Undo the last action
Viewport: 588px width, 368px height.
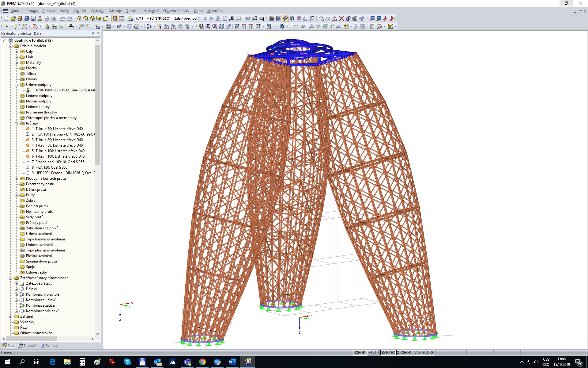click(x=62, y=18)
